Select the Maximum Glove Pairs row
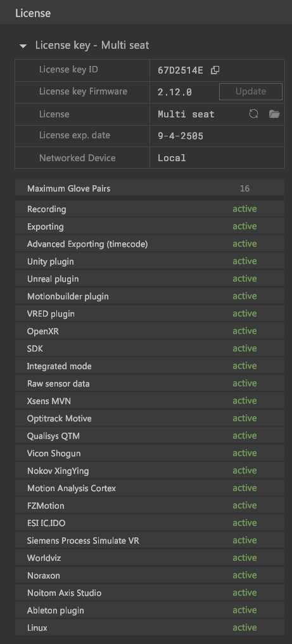 149,188
